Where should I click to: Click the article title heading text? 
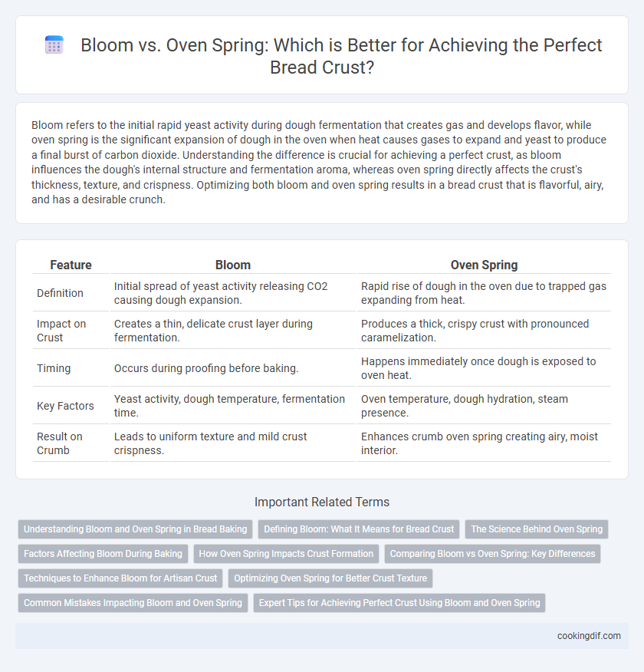point(341,56)
